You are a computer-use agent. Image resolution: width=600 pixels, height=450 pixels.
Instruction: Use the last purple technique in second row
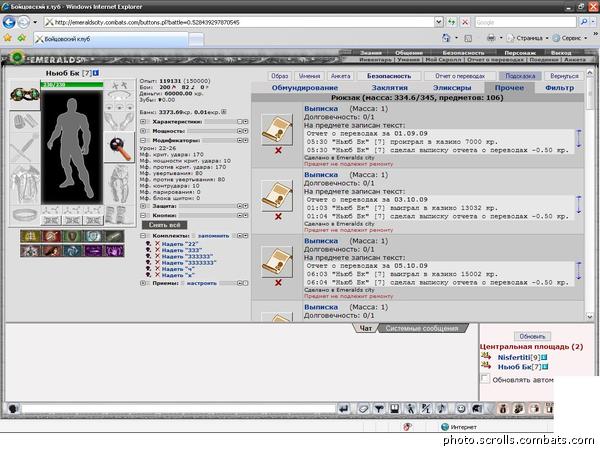(114, 251)
